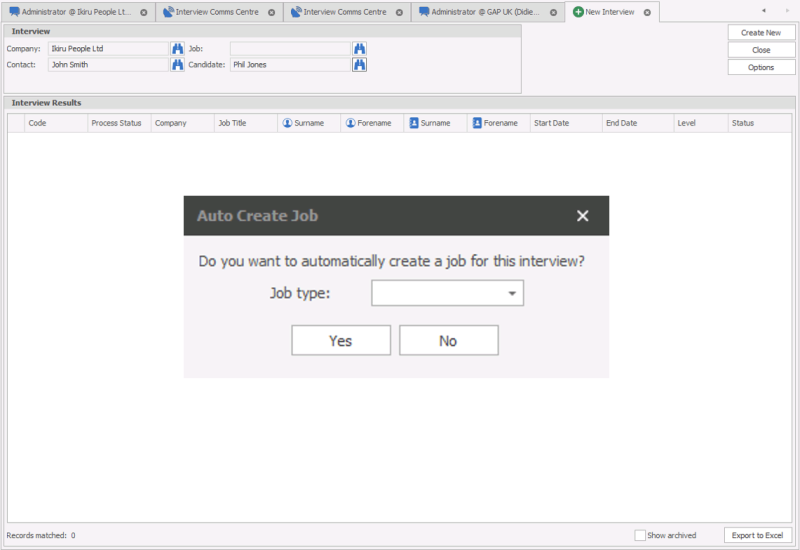Click the green plus icon on New Interview tab
This screenshot has width=800, height=550.
[x=578, y=12]
